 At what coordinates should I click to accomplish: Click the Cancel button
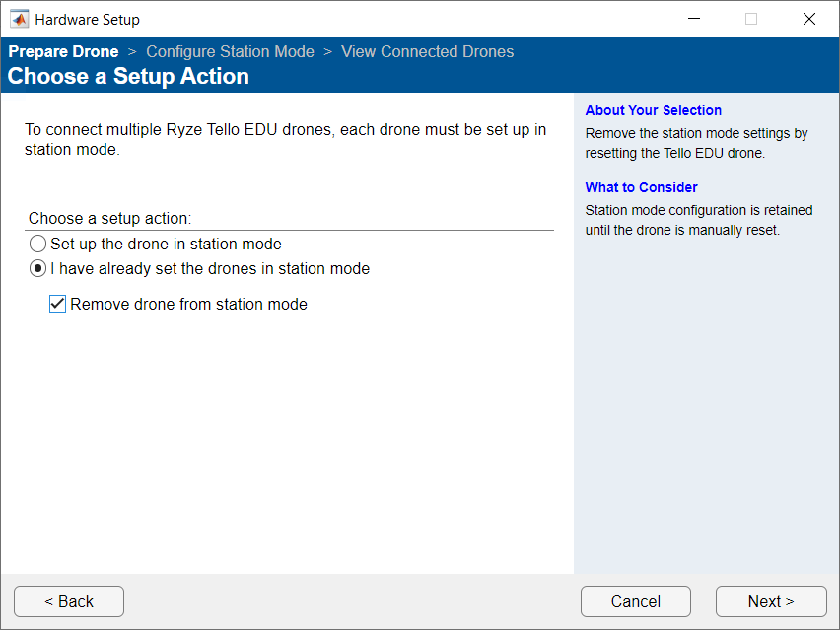coord(635,601)
